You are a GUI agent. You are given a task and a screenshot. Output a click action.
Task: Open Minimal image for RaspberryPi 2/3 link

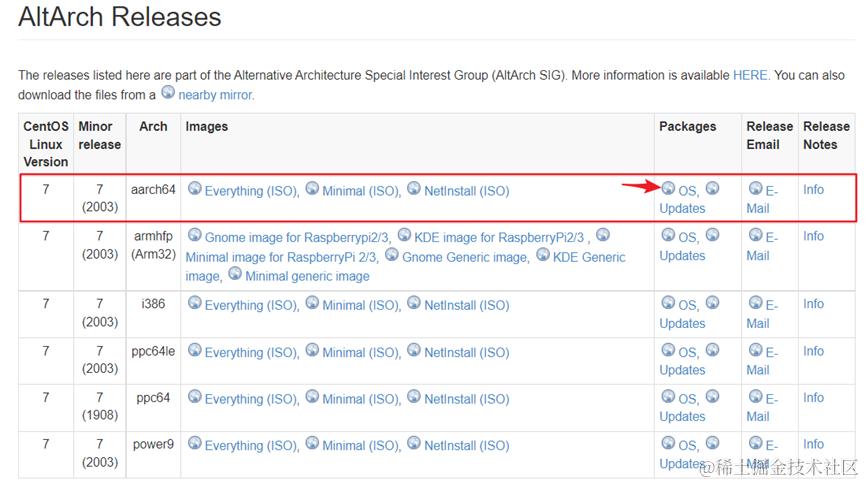[x=281, y=258]
